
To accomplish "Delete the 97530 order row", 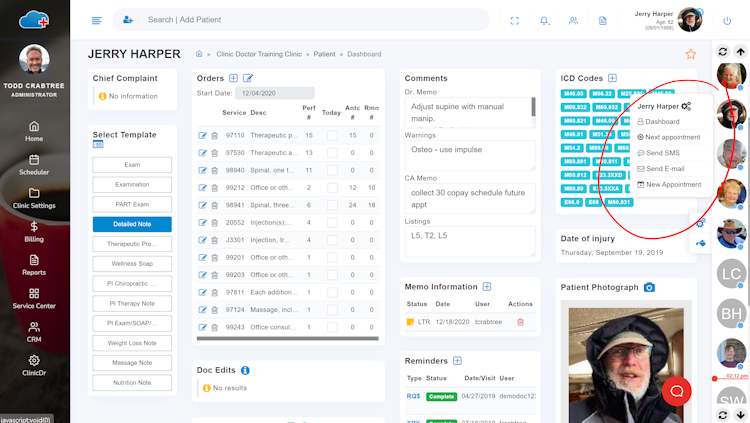I will click(215, 153).
